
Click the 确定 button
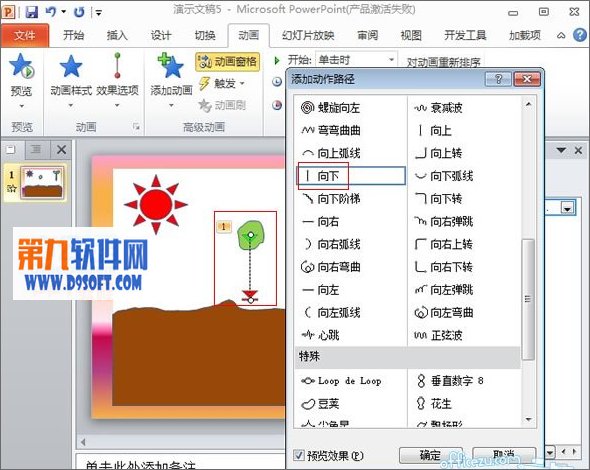(x=430, y=455)
